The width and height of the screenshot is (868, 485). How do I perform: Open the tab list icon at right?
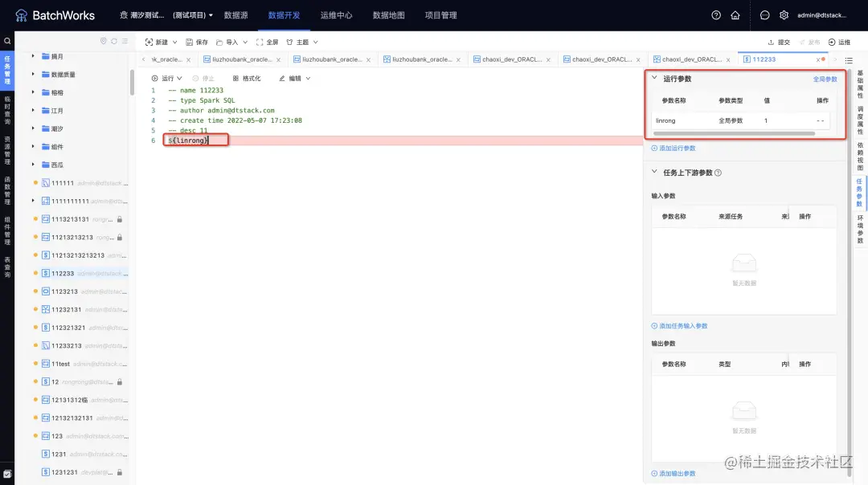tap(849, 59)
